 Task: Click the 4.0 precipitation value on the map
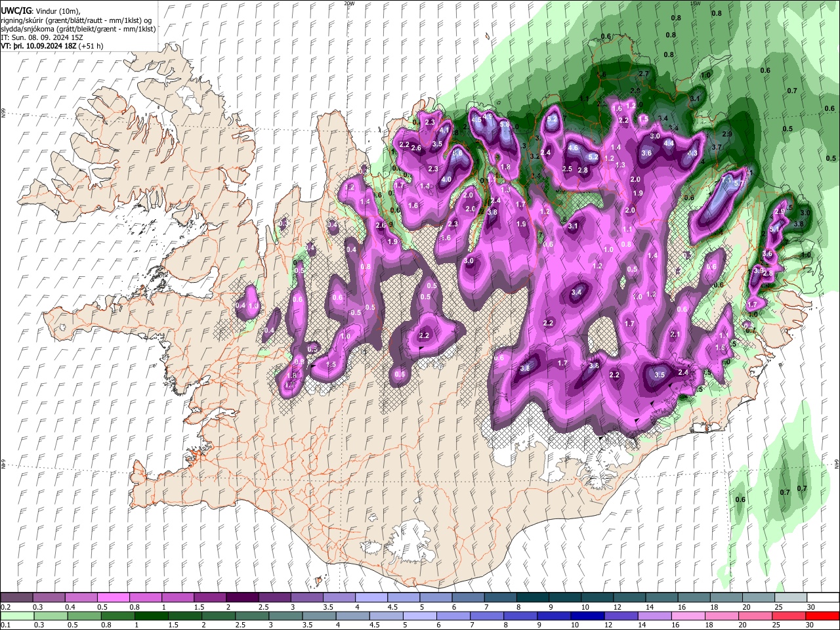446,179
